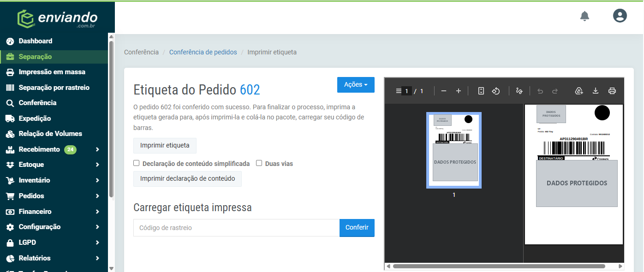
Task: Expand the Configuração submenu chevron
Action: click(97, 227)
